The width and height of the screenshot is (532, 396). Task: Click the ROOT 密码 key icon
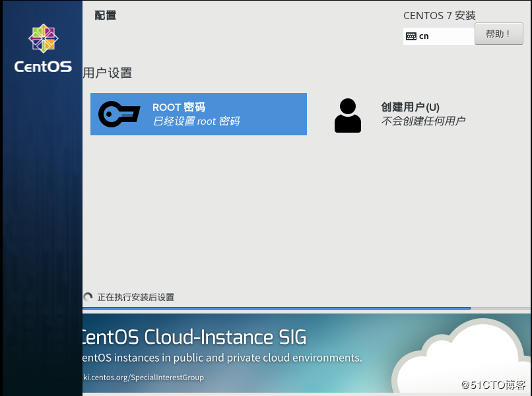pyautogui.click(x=119, y=114)
